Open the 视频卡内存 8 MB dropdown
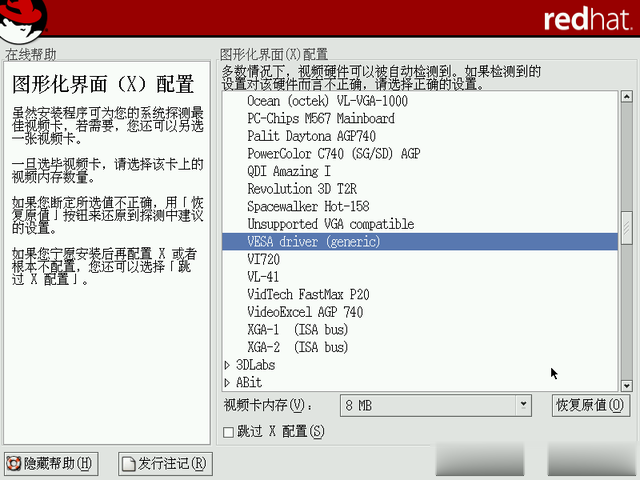 click(436, 406)
